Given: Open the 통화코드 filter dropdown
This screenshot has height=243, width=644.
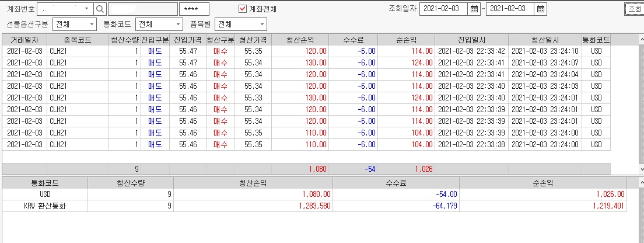Looking at the screenshot, I should tap(178, 25).
